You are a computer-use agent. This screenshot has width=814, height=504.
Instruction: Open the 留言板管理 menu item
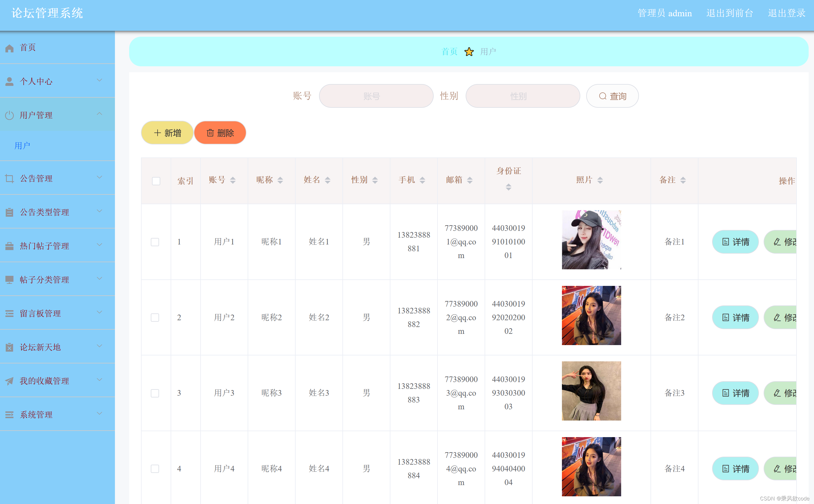click(x=40, y=313)
